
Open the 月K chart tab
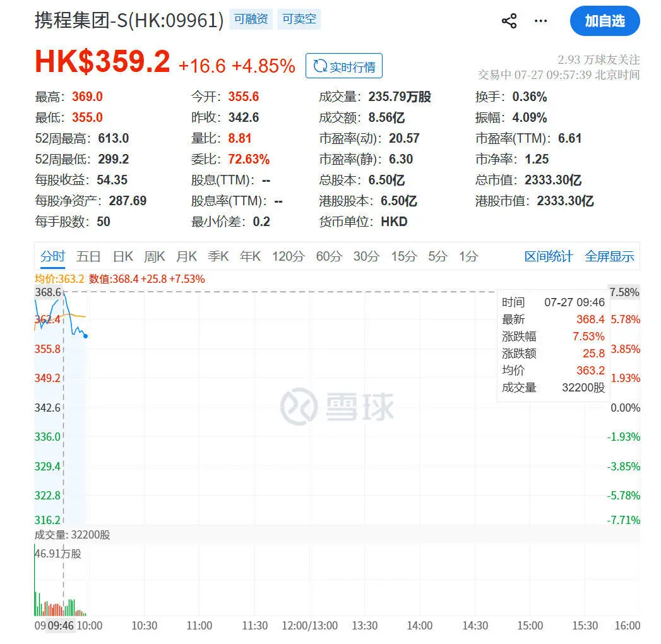pyautogui.click(x=186, y=256)
